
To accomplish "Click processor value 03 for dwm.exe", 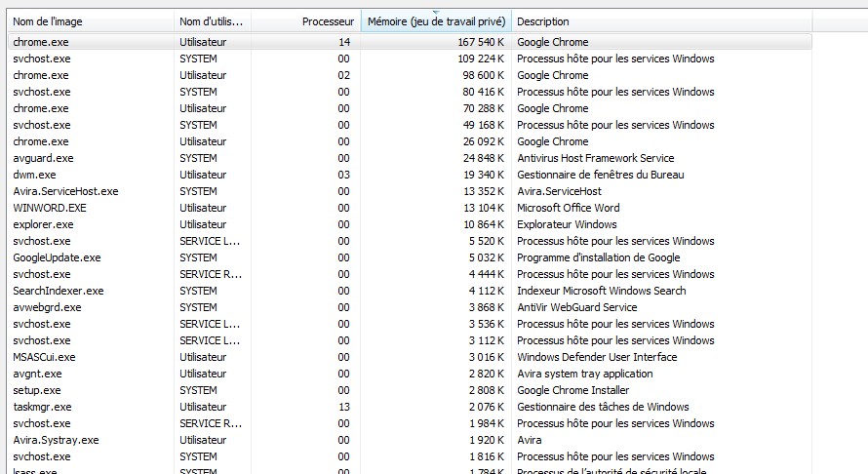I will coord(343,175).
